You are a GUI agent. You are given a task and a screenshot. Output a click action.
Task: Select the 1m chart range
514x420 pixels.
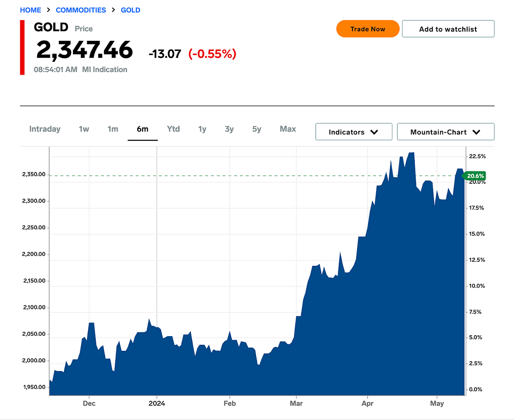(x=113, y=129)
